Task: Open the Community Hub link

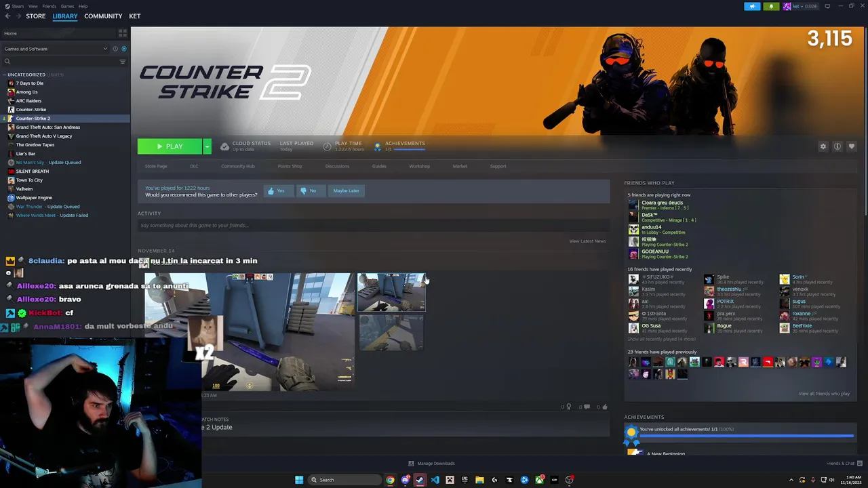Action: pyautogui.click(x=237, y=166)
